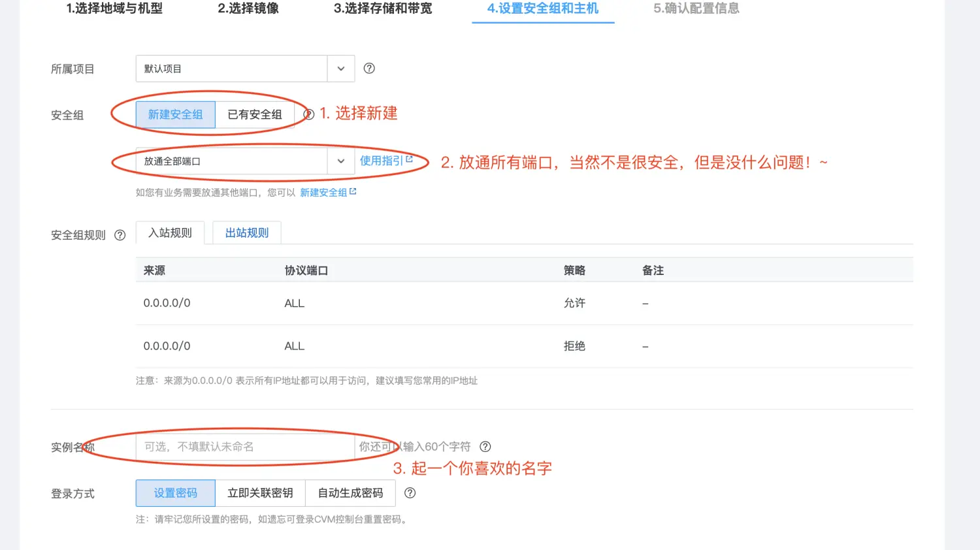
Task: Open help icon after 已有安全组 button
Action: 309,115
